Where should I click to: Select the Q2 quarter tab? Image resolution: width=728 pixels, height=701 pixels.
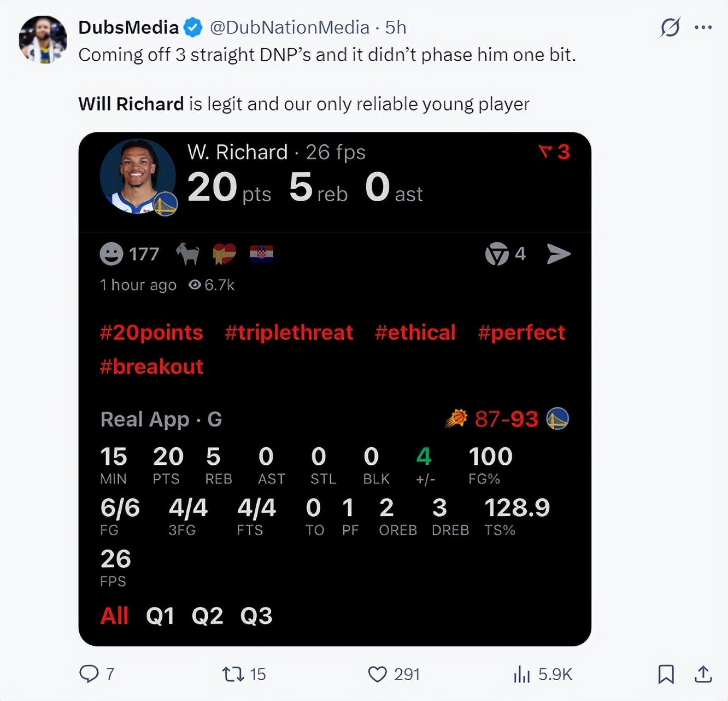click(207, 616)
